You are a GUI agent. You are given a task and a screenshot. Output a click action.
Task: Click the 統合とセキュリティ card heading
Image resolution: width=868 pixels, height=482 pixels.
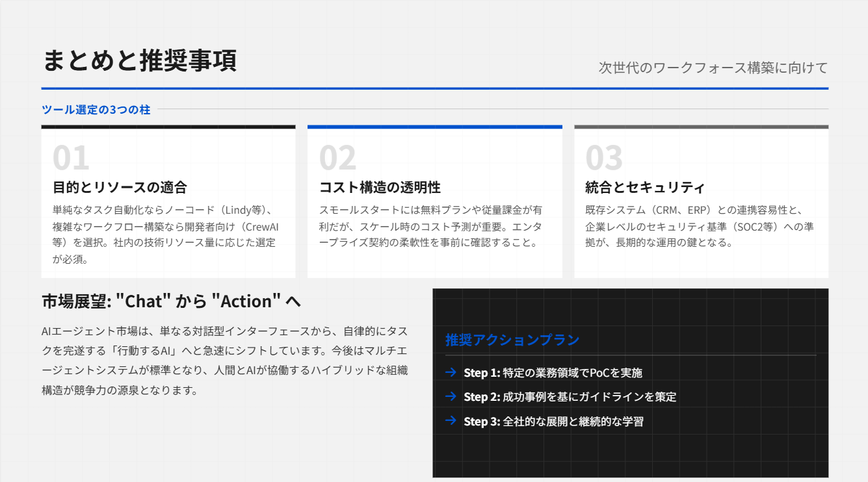point(645,188)
